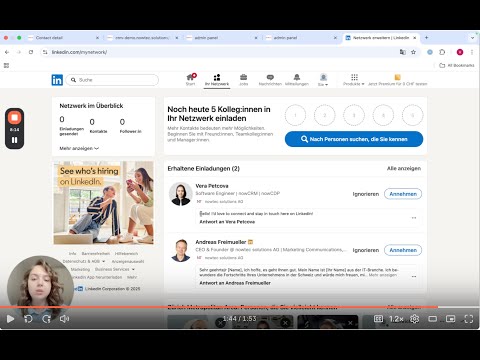Open the Jobs briefcase icon
This screenshot has width=480, height=360.
click(x=244, y=80)
